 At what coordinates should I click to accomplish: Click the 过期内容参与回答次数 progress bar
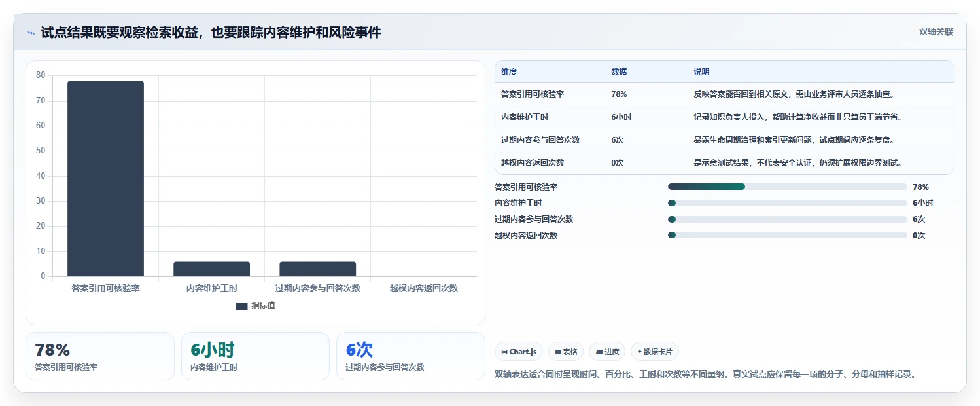pyautogui.click(x=788, y=219)
